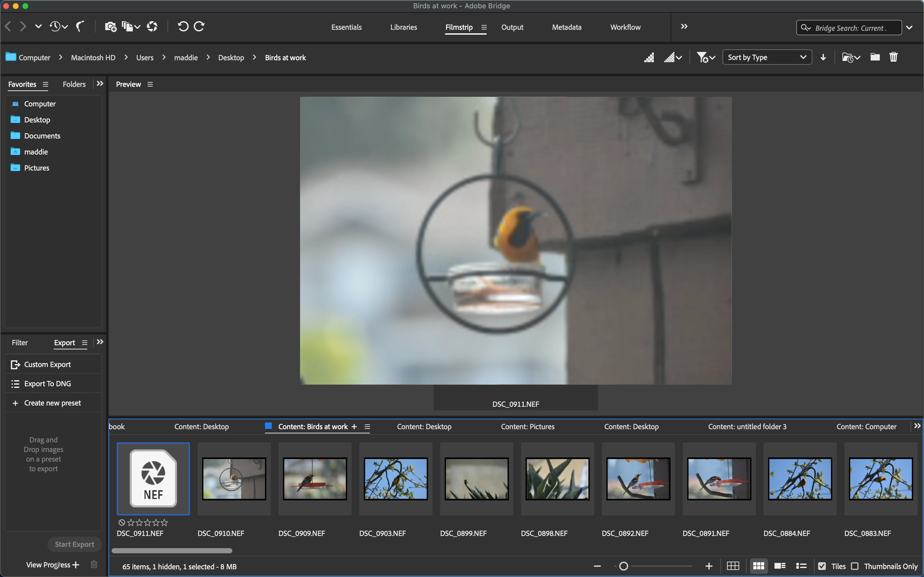Viewport: 924px width, 577px height.
Task: Open the recent files history dropdown
Action: click(x=58, y=27)
